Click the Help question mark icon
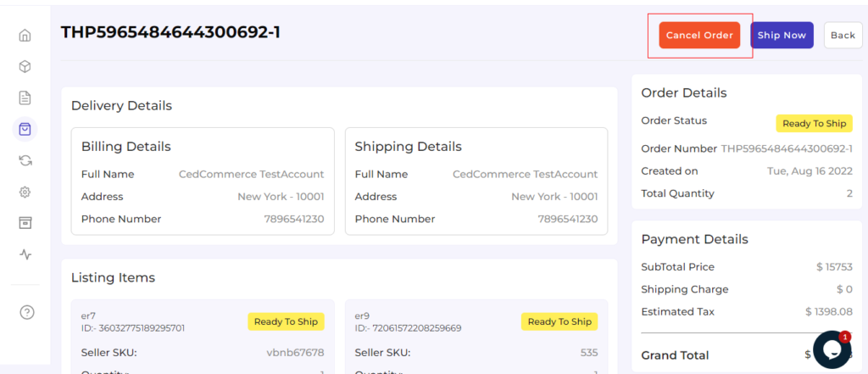 point(26,312)
